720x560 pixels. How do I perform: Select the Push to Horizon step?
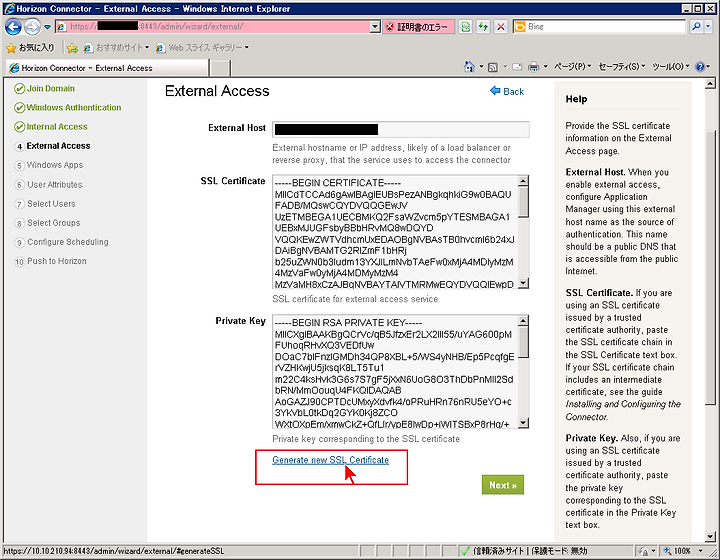click(51, 261)
